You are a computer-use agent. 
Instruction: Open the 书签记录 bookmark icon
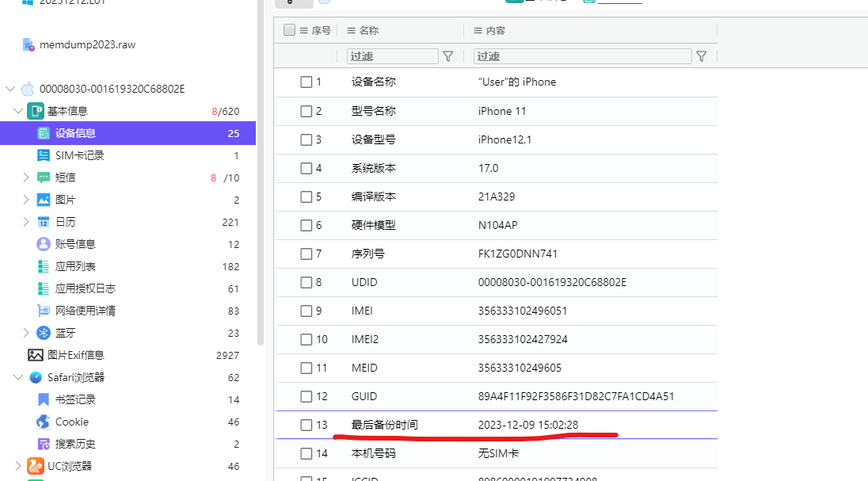tap(44, 399)
